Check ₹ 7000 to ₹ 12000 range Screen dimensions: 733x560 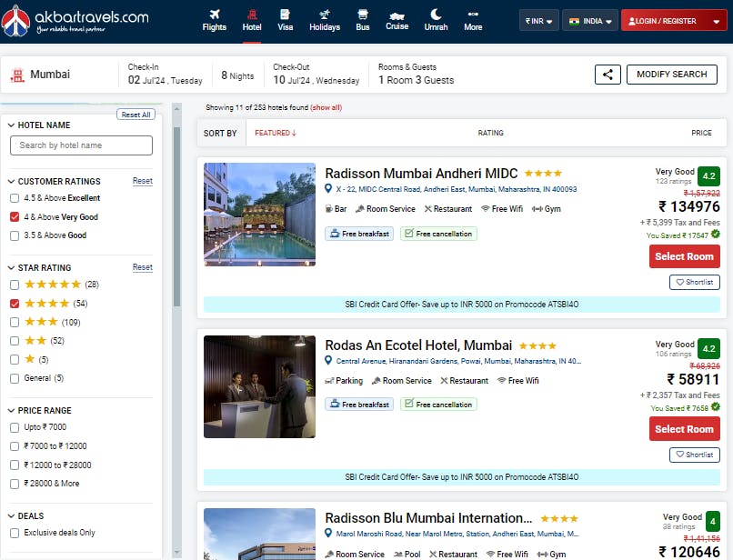point(15,446)
